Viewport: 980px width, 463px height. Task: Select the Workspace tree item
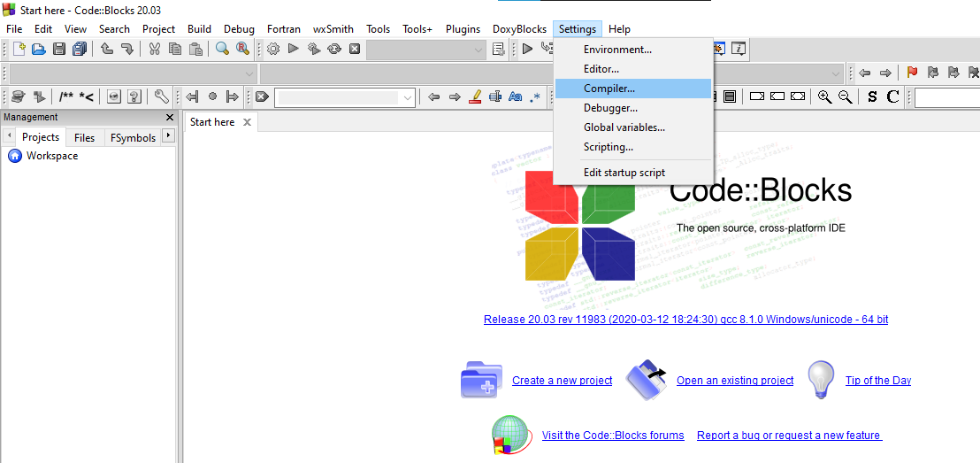point(52,156)
